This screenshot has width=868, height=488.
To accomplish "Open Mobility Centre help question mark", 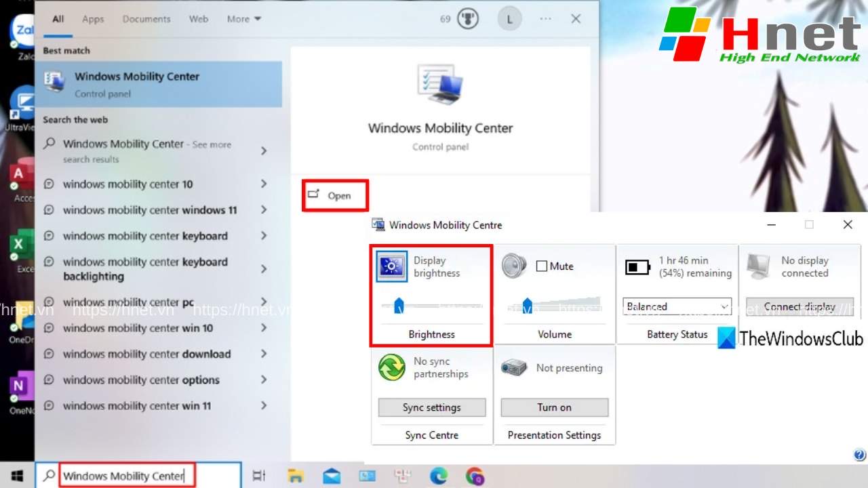I will (x=859, y=455).
